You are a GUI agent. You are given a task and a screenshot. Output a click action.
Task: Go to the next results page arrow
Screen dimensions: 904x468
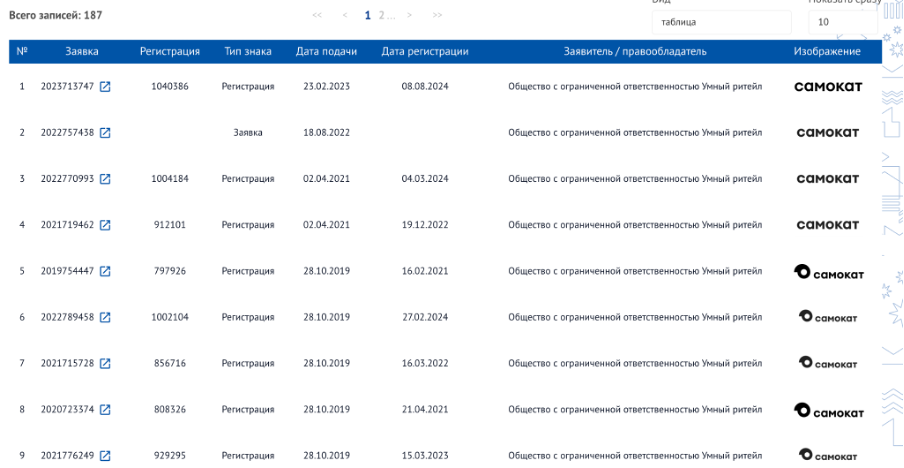(x=410, y=16)
